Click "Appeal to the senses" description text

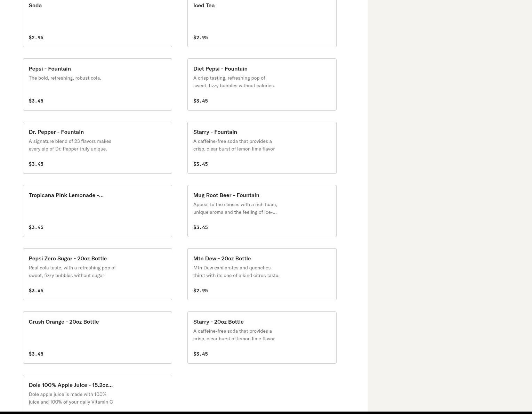coord(235,208)
